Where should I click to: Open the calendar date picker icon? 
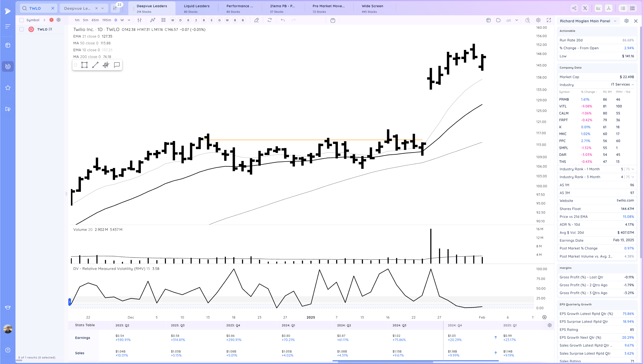pos(333,20)
